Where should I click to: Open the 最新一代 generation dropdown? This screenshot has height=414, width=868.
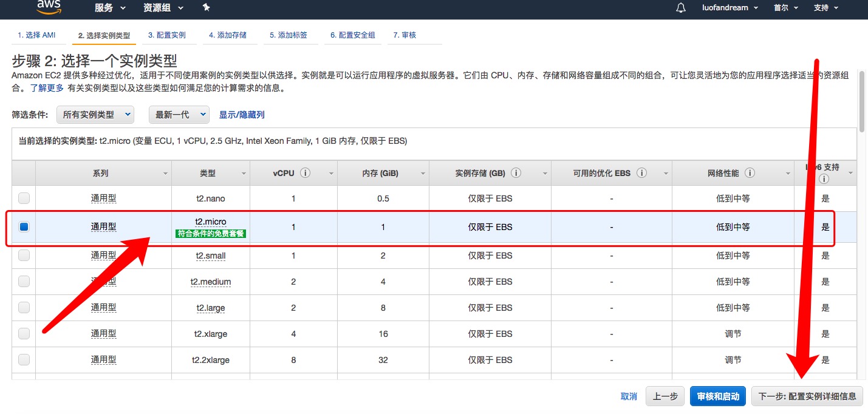[x=179, y=114]
